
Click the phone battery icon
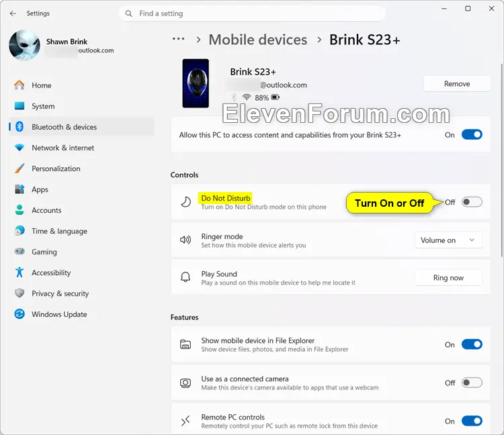276,97
